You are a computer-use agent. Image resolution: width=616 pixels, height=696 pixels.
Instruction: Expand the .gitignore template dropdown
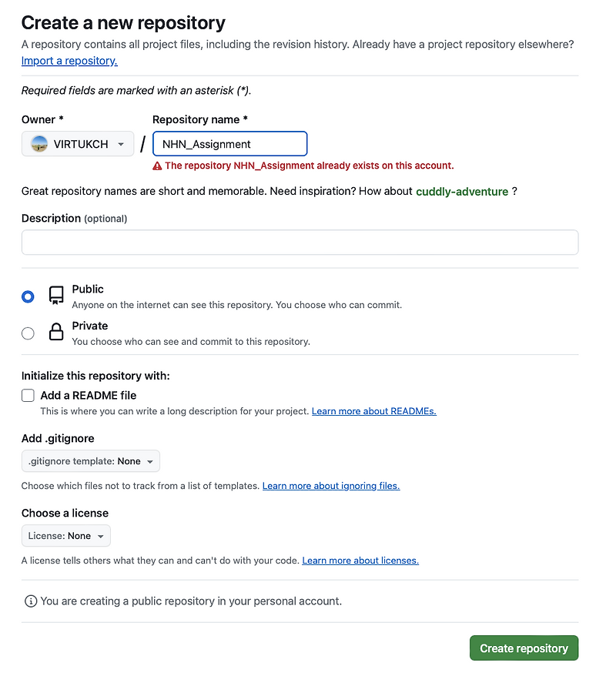coord(91,461)
